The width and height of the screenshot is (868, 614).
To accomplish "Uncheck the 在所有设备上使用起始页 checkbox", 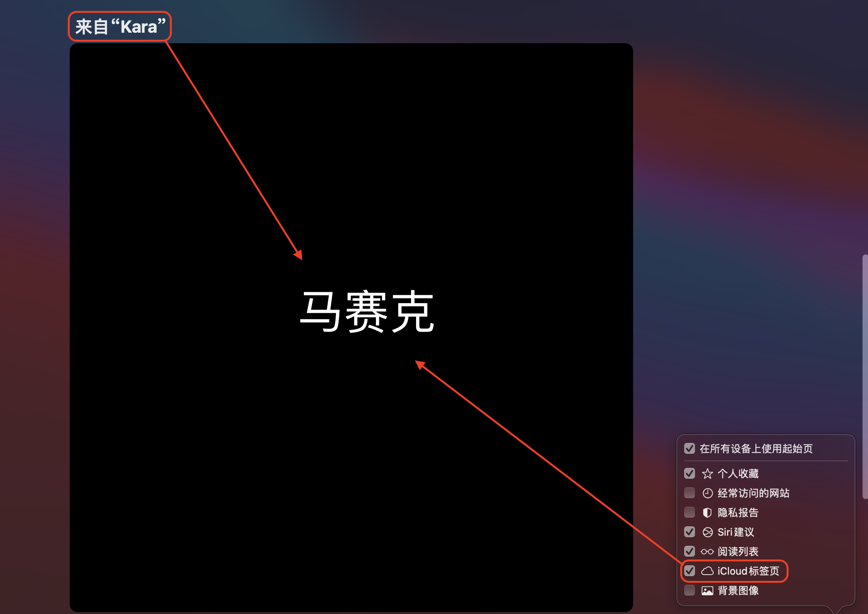I will 690,448.
